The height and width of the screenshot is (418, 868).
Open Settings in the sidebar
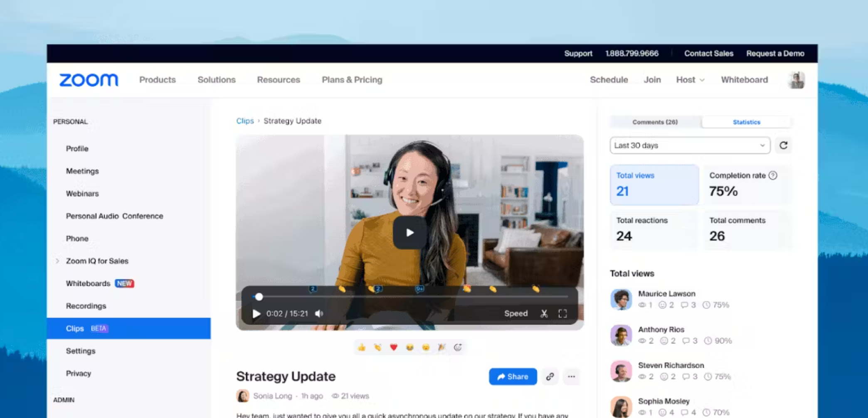pos(81,351)
